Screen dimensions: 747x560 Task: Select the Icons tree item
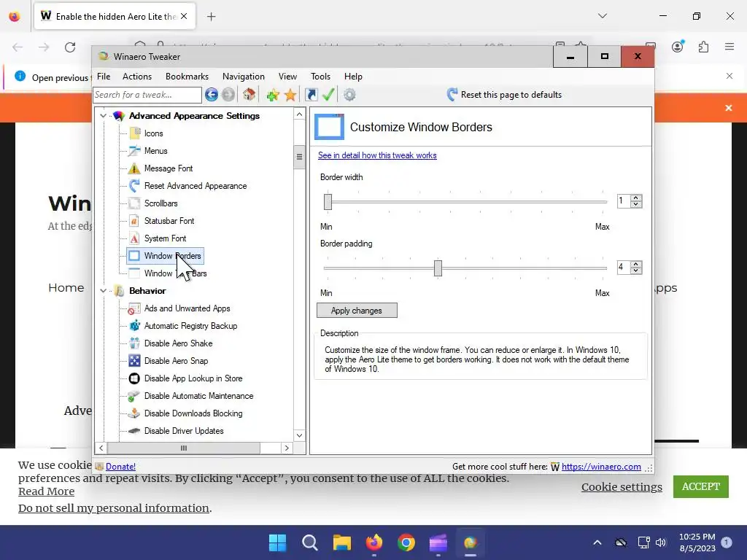tap(153, 133)
